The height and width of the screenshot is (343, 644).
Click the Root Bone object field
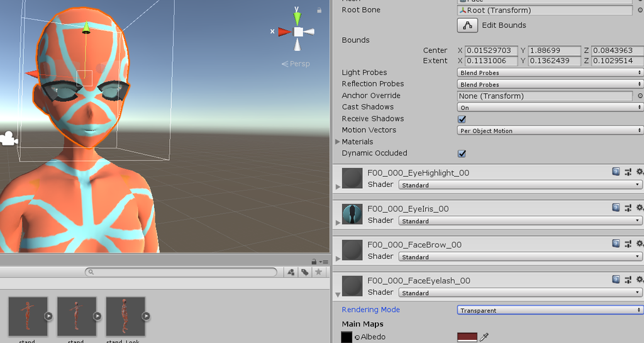click(545, 10)
